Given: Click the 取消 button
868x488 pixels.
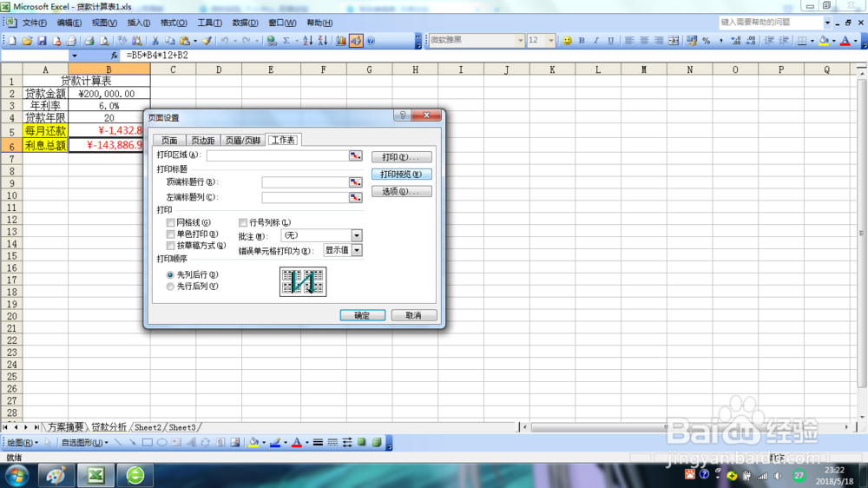Looking at the screenshot, I should coord(413,315).
